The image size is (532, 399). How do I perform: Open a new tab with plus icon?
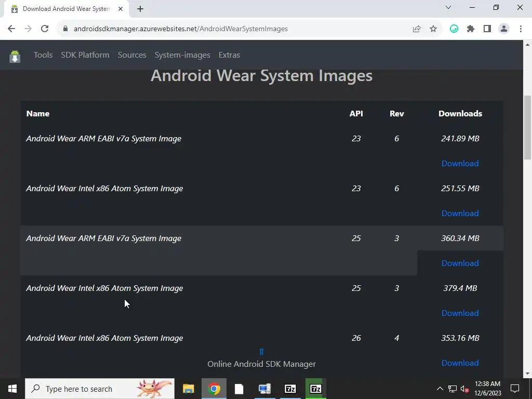point(140,9)
